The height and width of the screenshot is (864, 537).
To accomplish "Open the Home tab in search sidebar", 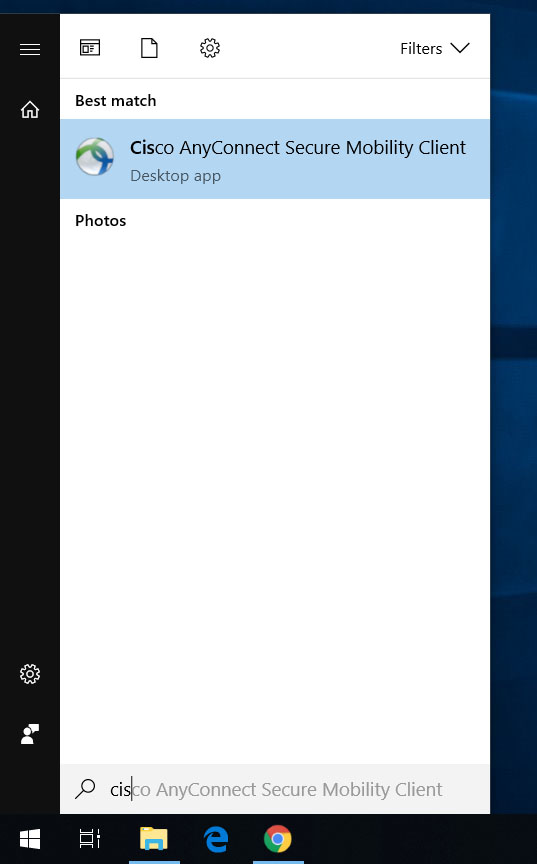I will click(x=30, y=110).
